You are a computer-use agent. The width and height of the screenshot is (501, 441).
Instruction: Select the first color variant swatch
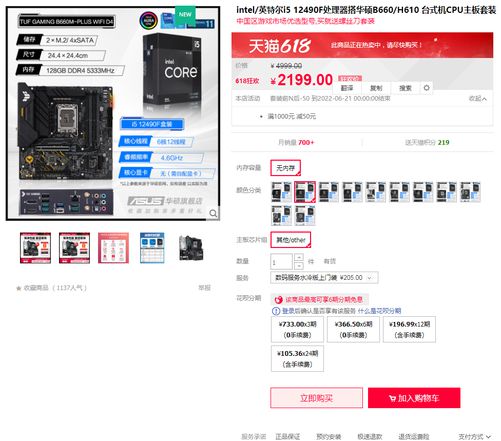point(281,192)
